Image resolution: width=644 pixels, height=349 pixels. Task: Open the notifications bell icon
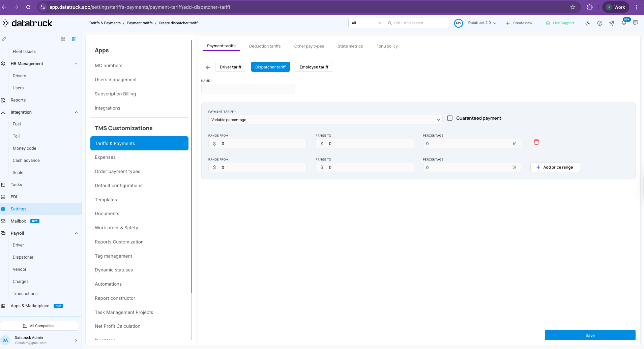click(x=624, y=23)
